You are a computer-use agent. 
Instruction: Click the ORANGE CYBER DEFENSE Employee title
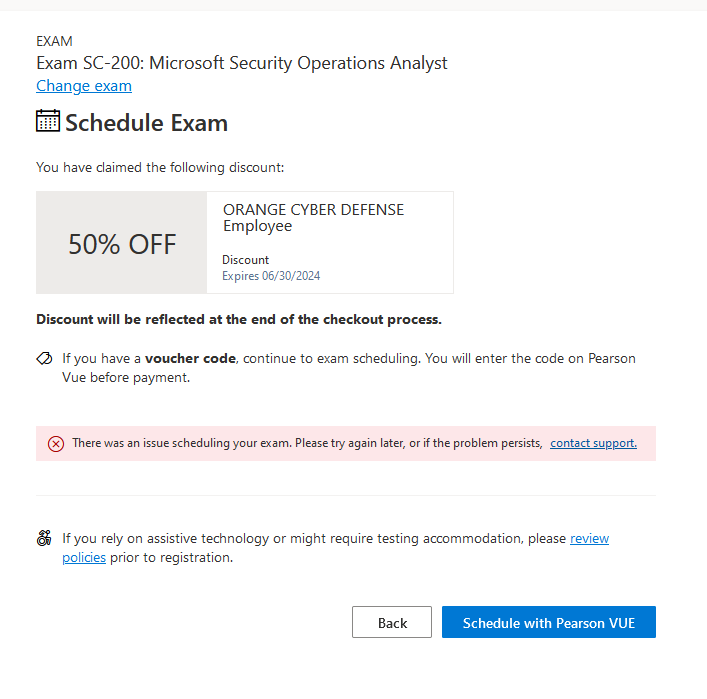[x=313, y=217]
